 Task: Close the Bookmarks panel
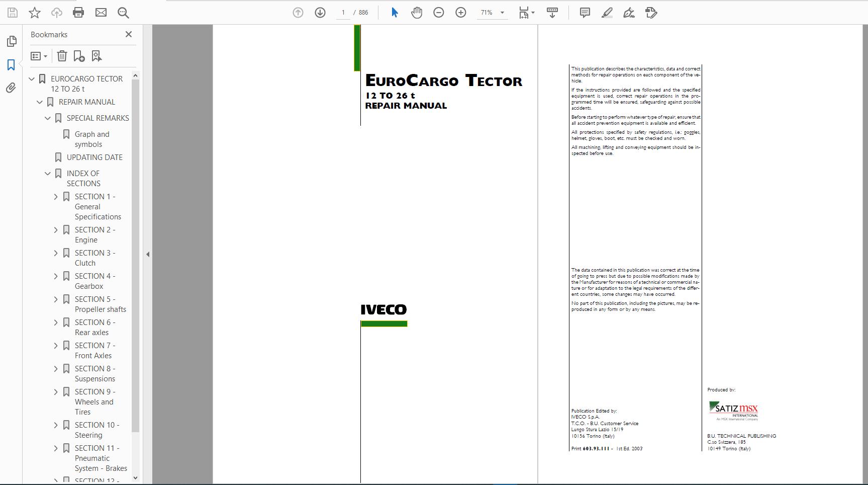pos(129,34)
